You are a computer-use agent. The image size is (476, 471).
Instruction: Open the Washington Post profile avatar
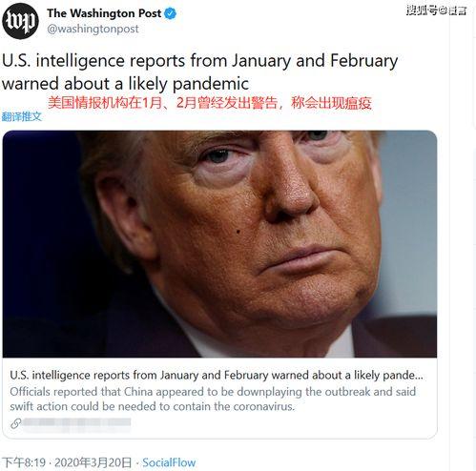(20, 21)
